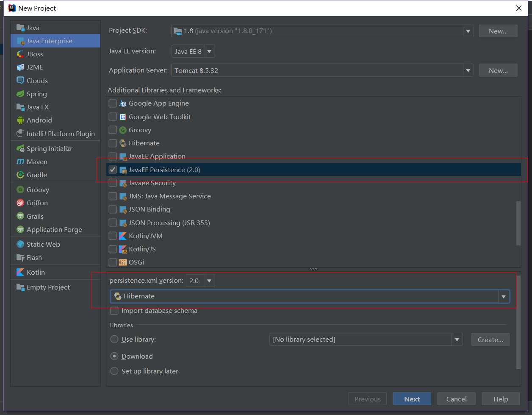The width and height of the screenshot is (532, 415).
Task: Tick the Groovy framework checkbox
Action: tap(113, 130)
